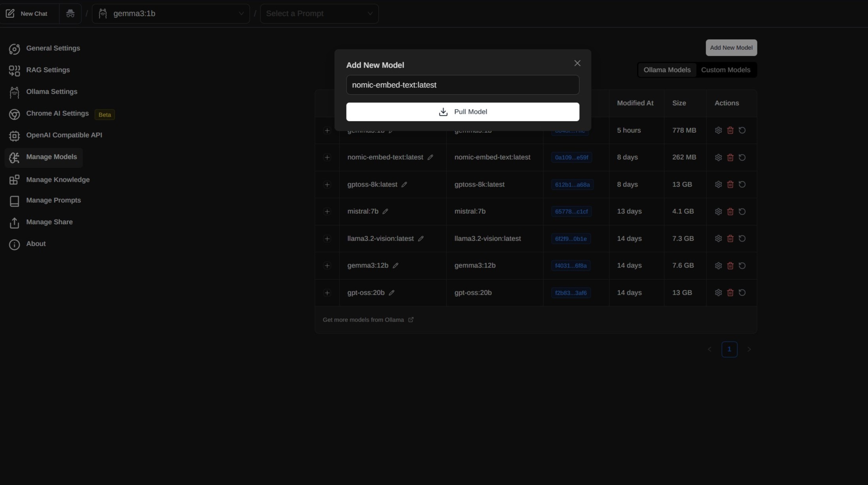
Task: Expand the nomic-embed-text:latest row
Action: click(327, 158)
